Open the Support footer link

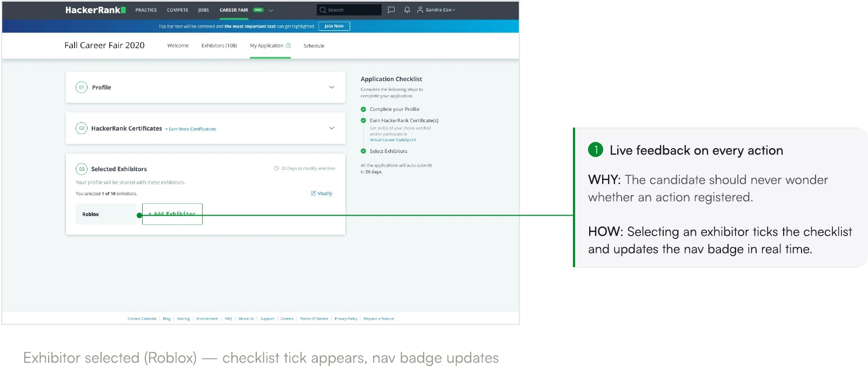coord(267,318)
